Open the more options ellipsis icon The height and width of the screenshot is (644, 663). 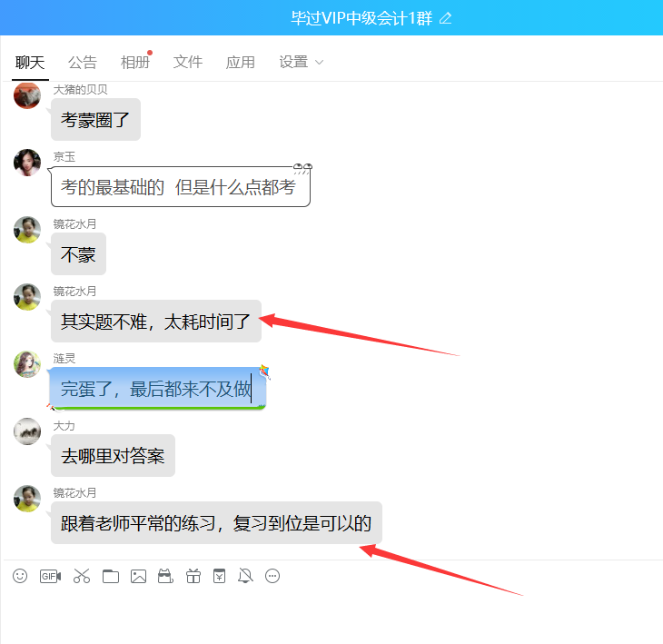click(272, 576)
